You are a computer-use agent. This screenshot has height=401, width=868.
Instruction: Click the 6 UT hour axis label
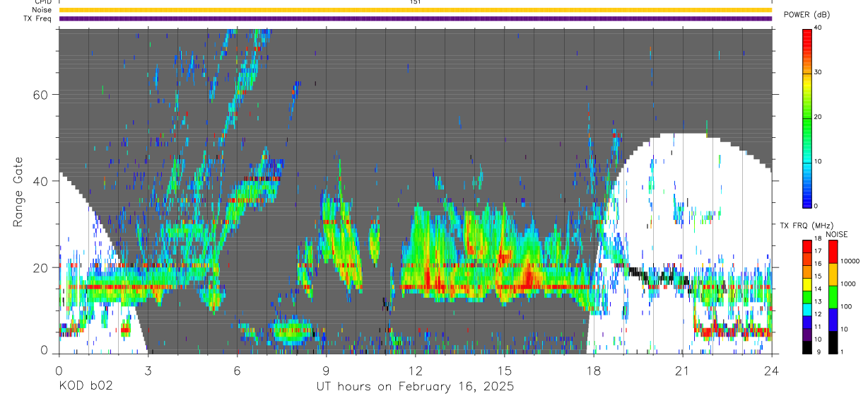(237, 371)
